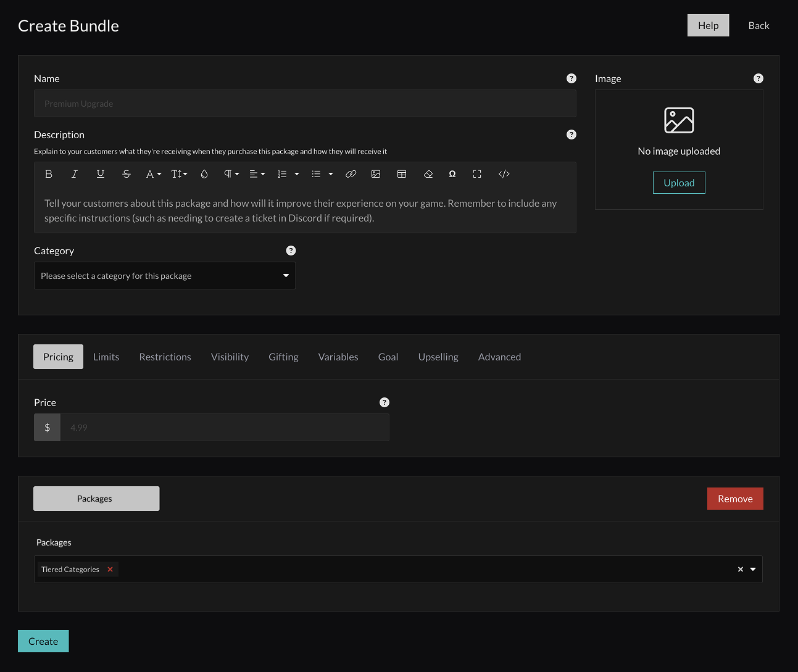Toggle strikethrough in the description toolbar

click(127, 173)
